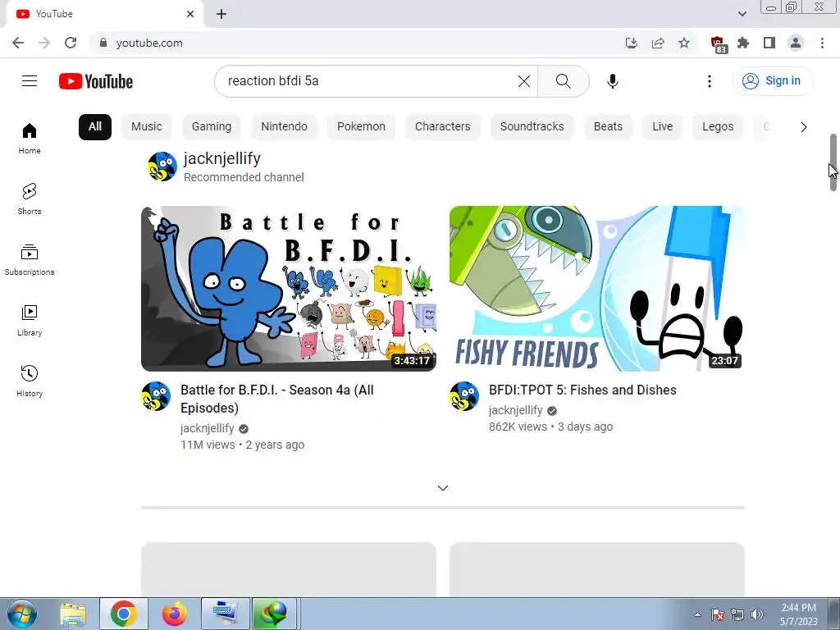Image resolution: width=840 pixels, height=630 pixels.
Task: Reload the page
Action: pos(71,43)
